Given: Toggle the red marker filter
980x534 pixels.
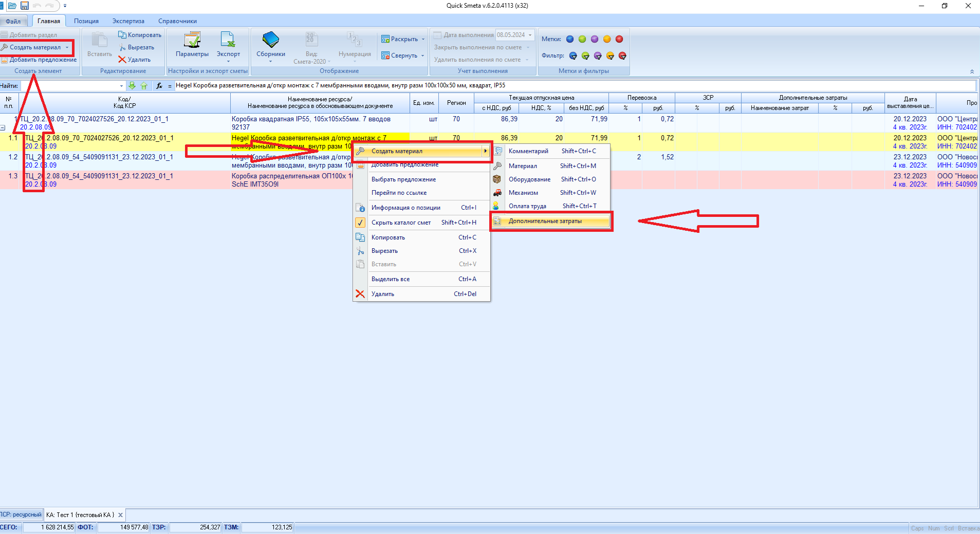Looking at the screenshot, I should click(x=622, y=56).
